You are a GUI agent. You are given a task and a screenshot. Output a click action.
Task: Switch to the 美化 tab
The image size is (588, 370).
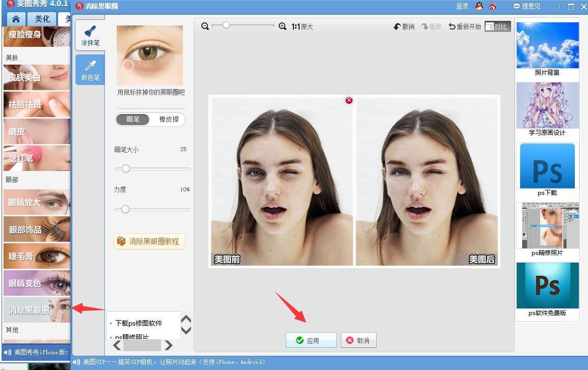pyautogui.click(x=42, y=18)
